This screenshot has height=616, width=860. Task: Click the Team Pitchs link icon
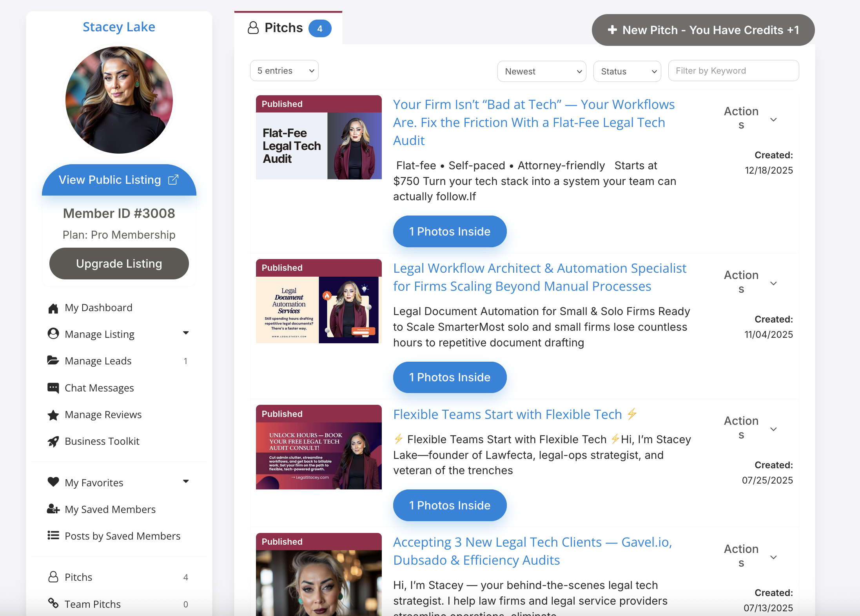53,603
